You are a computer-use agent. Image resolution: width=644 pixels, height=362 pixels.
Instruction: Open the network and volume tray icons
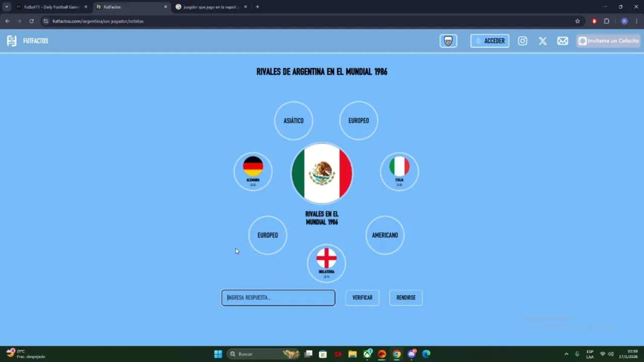606,354
